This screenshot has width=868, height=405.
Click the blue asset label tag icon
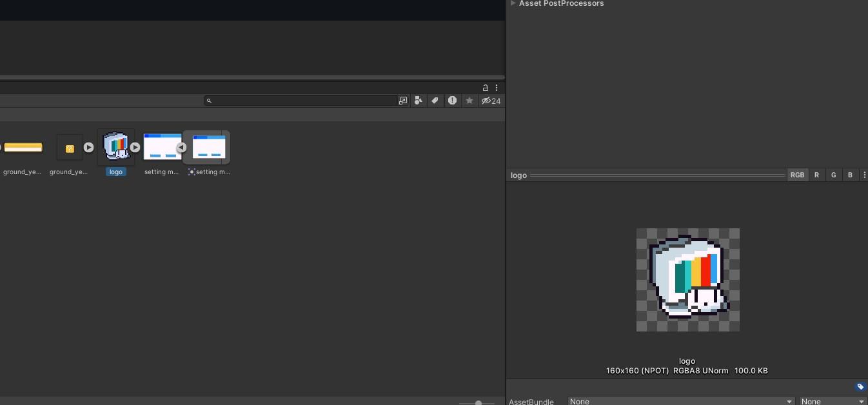coord(860,387)
